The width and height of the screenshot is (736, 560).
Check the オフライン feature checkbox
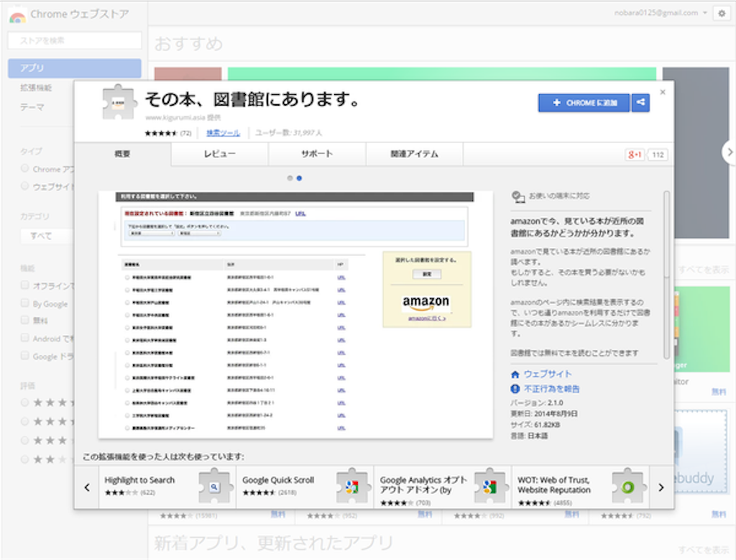tap(25, 285)
